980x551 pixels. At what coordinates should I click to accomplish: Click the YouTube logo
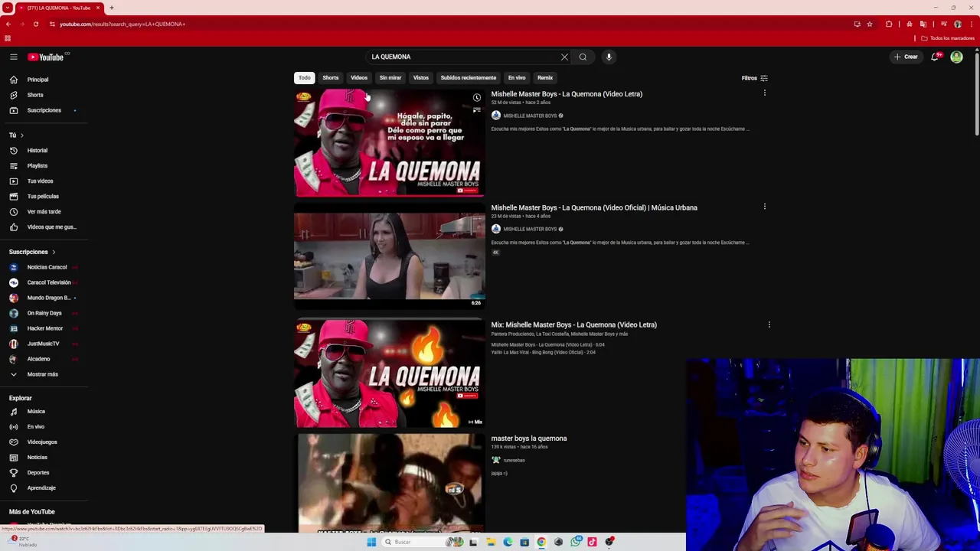pyautogui.click(x=47, y=57)
